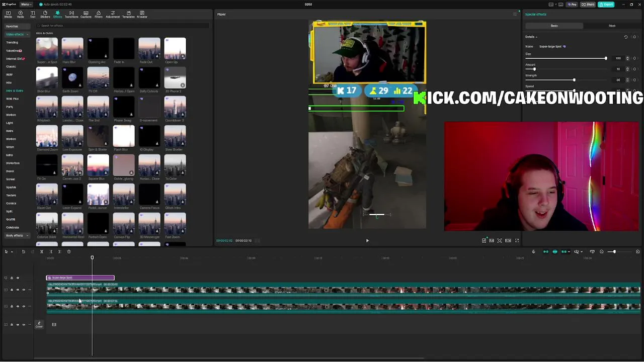Select the Trending effects category
Image resolution: width=644 pixels, height=362 pixels.
[12, 42]
